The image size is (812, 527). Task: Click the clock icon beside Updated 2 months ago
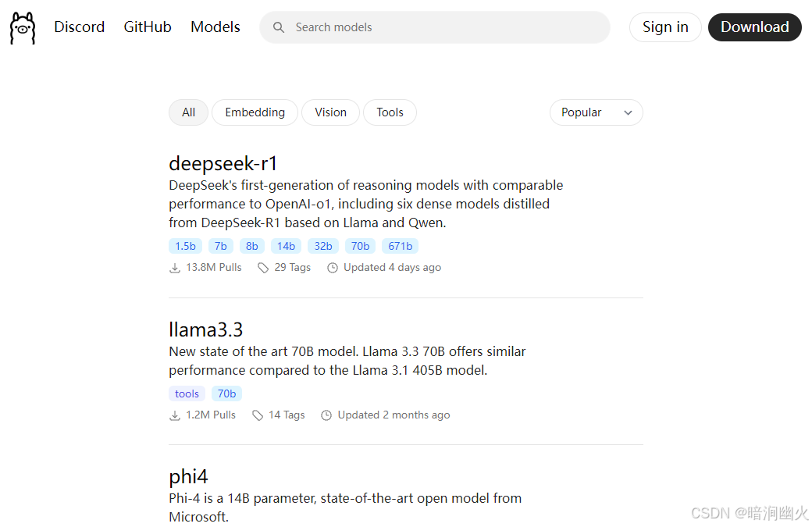pos(326,415)
